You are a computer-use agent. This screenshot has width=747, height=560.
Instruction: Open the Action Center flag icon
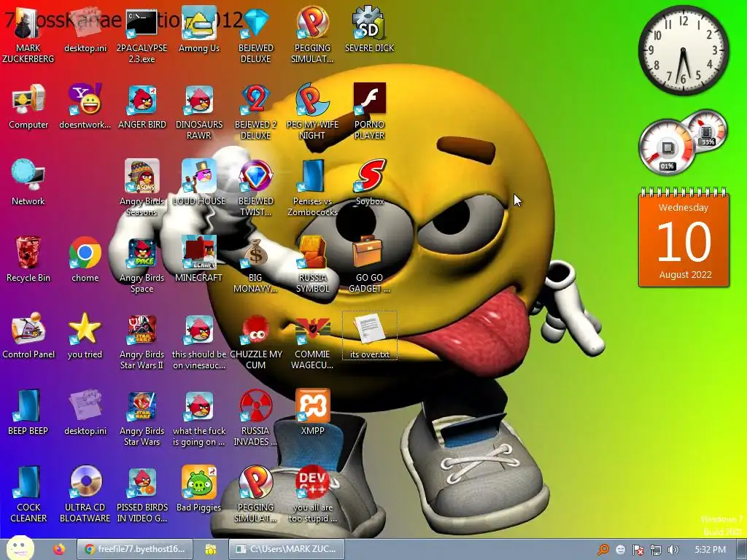(x=638, y=550)
